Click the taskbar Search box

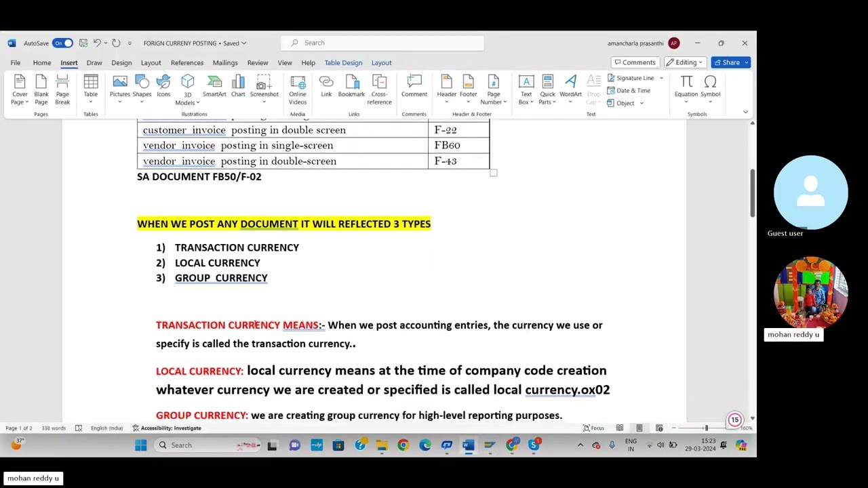[208, 445]
